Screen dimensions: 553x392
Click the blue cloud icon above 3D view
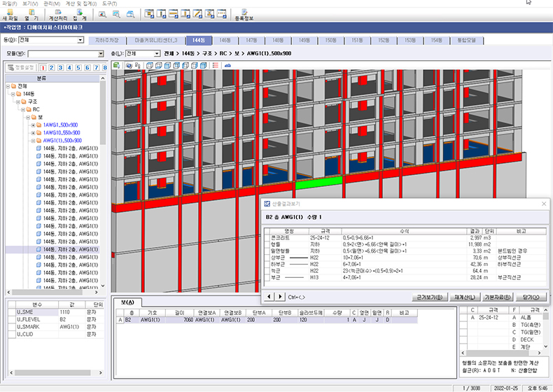(x=227, y=65)
